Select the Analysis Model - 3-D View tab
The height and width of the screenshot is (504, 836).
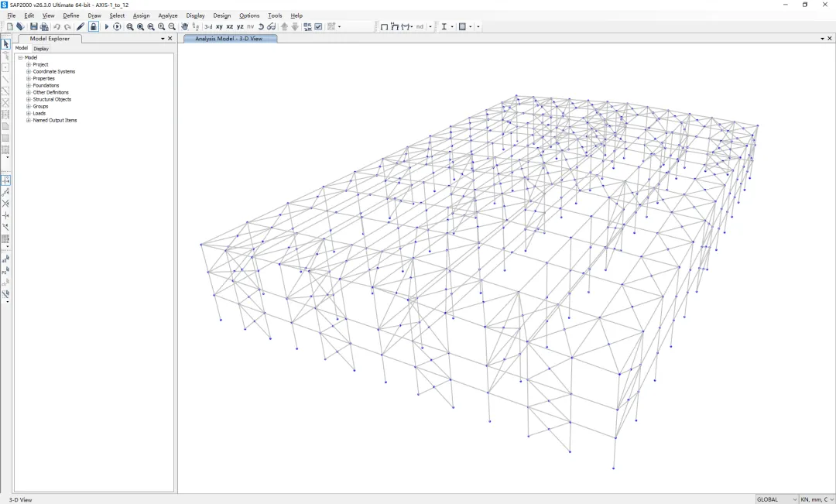coord(229,38)
